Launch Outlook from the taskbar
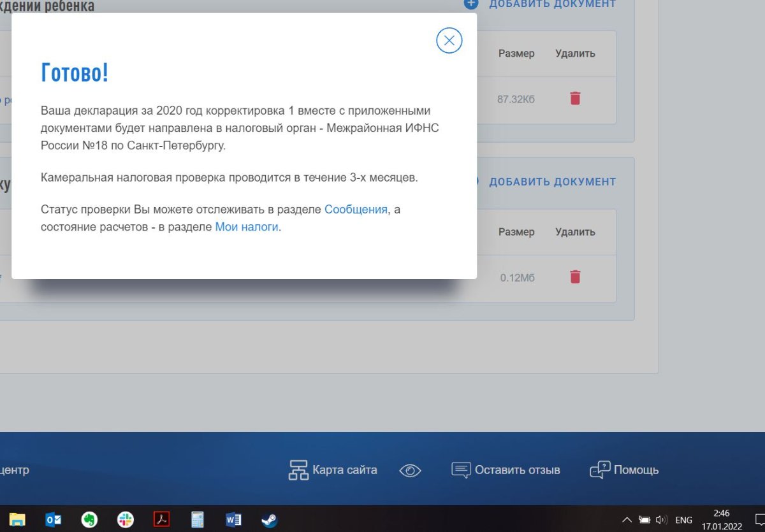Screen dimensions: 765x532 point(54,520)
